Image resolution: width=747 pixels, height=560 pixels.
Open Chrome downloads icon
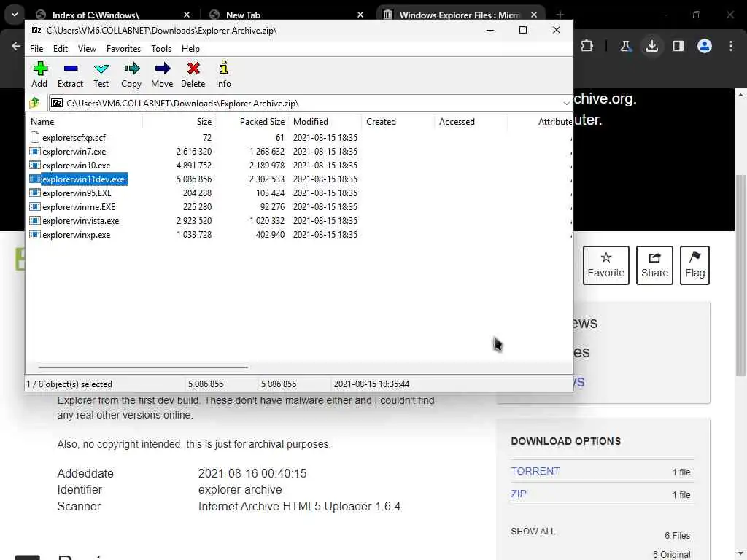(x=651, y=46)
